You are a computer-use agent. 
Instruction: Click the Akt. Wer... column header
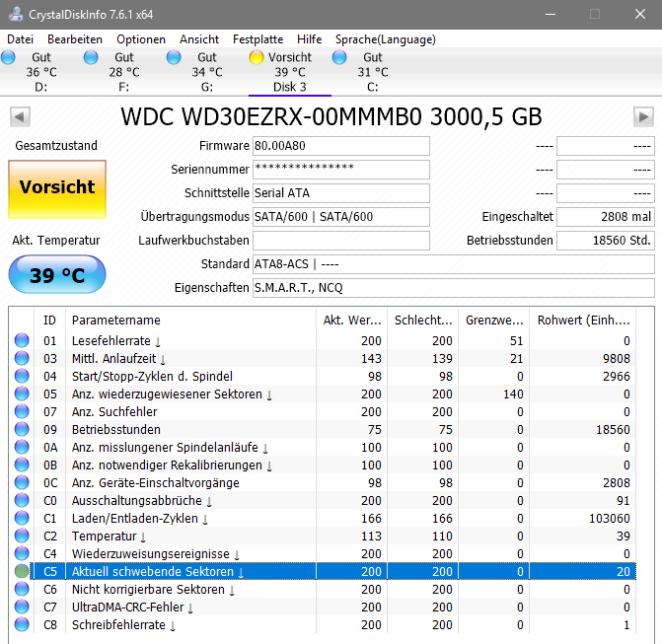tap(352, 321)
